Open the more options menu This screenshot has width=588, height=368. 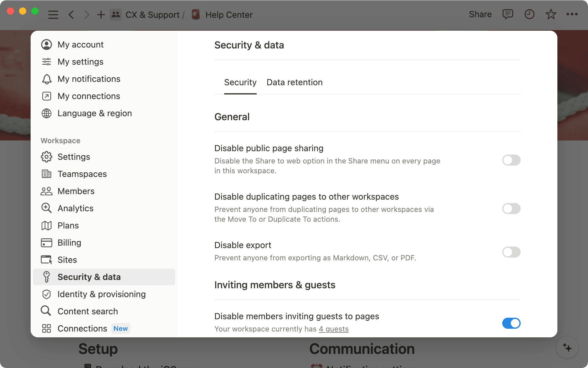pos(572,14)
